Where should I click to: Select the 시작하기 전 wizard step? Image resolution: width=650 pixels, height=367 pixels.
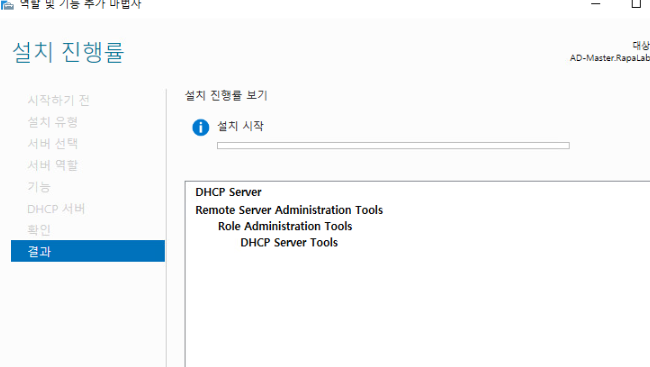pos(58,100)
